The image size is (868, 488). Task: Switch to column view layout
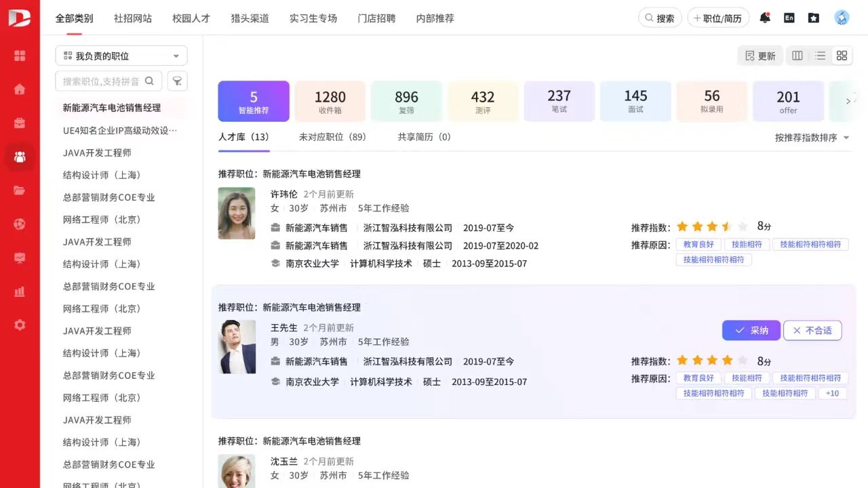pyautogui.click(x=797, y=56)
